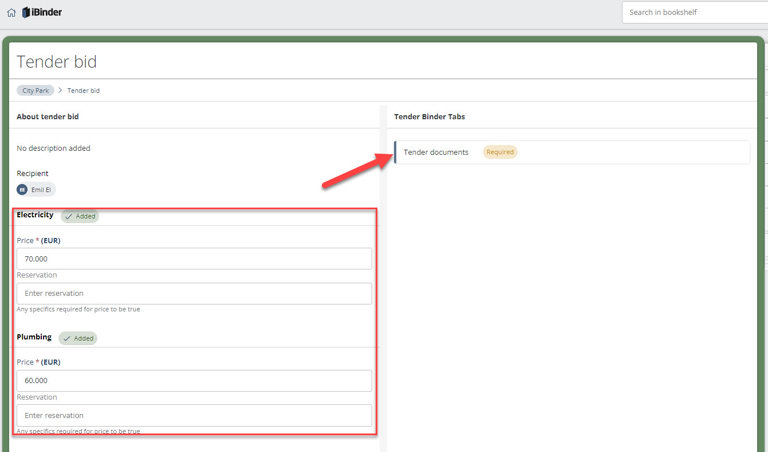Image resolution: width=768 pixels, height=452 pixels.
Task: Open the City Park breadcrumb
Action: tap(35, 91)
